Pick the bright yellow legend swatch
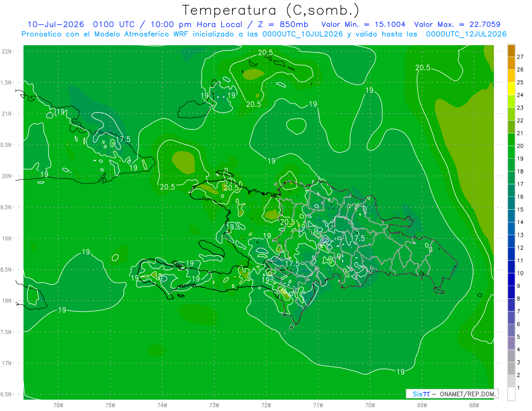Viewport: 532px width, 411px height. pyautogui.click(x=511, y=88)
